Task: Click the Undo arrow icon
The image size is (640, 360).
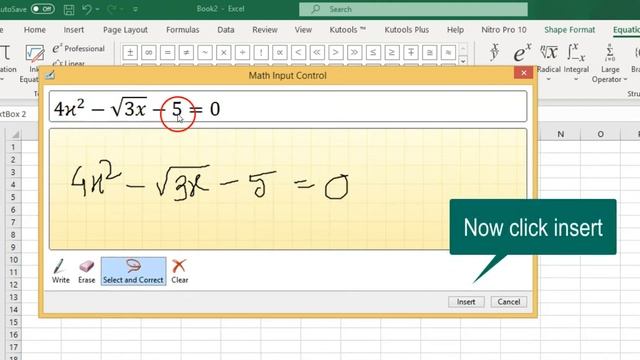Action: click(x=87, y=9)
